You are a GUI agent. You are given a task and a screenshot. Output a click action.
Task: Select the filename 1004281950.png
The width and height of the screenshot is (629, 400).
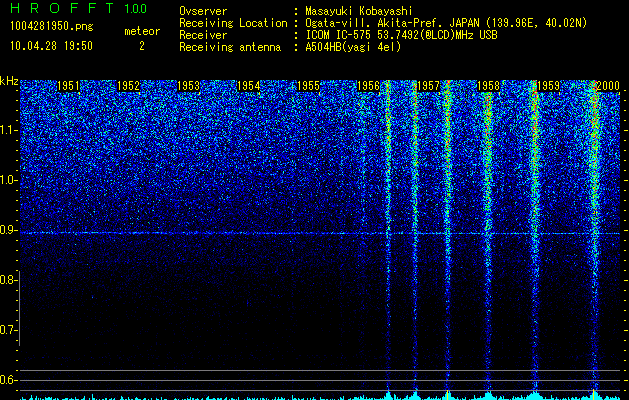(x=51, y=26)
